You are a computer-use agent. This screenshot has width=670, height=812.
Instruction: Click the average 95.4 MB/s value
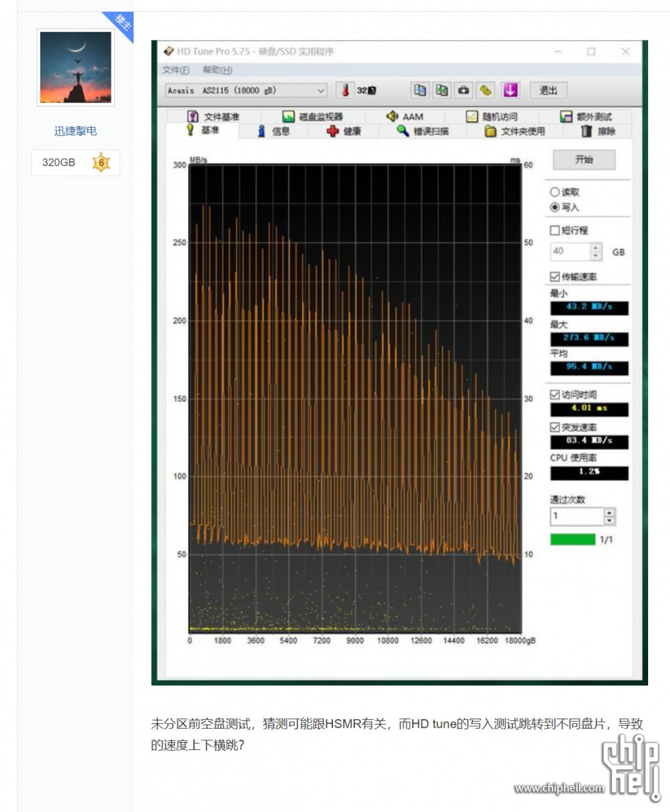point(589,368)
